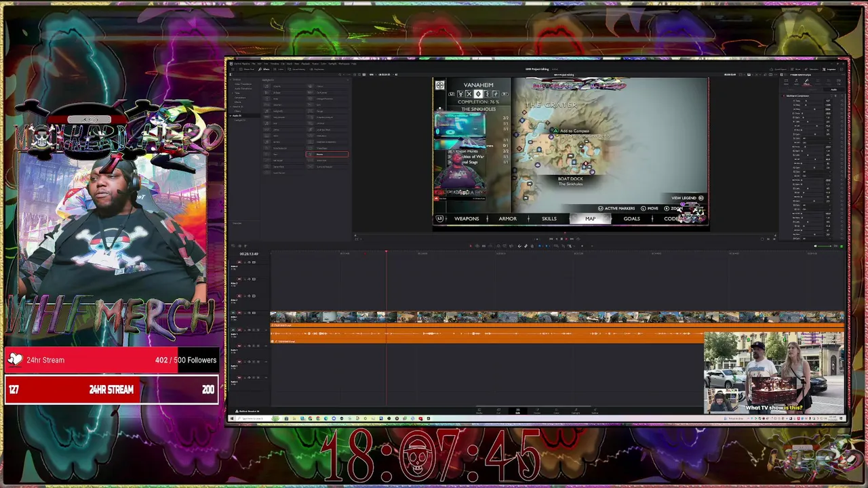Toggle the Media Pool panel button
This screenshot has width=868, height=488.
coord(246,69)
